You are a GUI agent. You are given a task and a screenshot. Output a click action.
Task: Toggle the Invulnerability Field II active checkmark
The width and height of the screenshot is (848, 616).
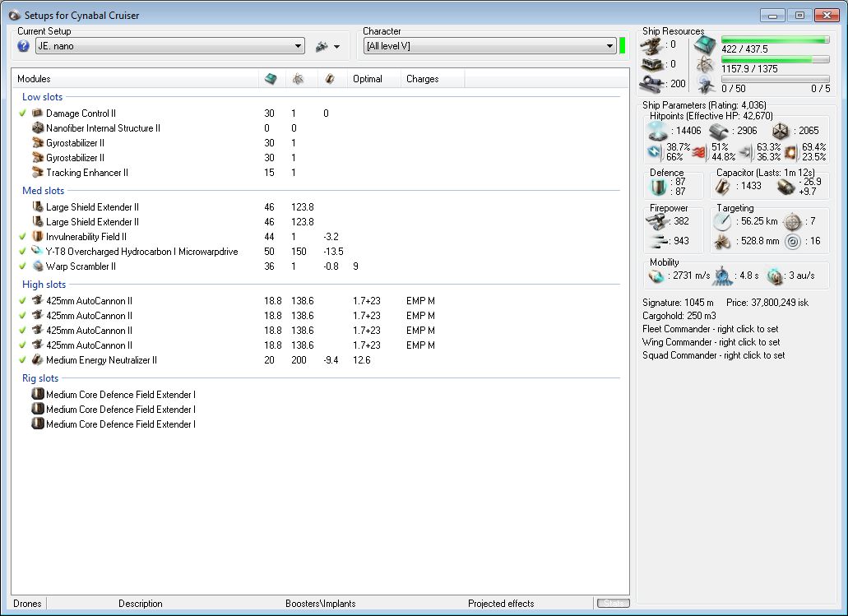coord(23,237)
